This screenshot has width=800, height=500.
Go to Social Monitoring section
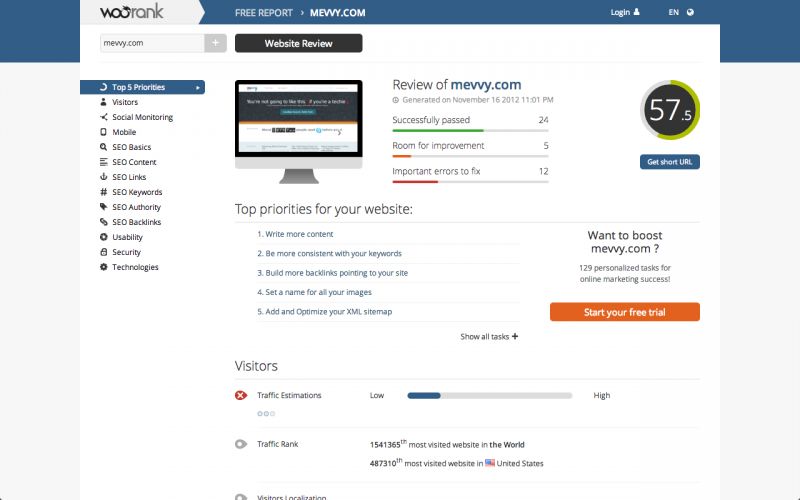coord(142,117)
